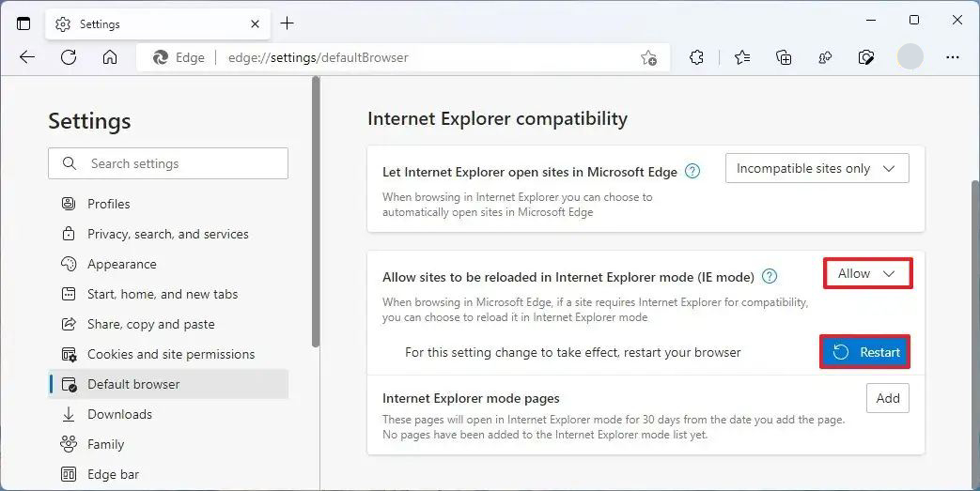Open Settings and more ellipsis menu
The image size is (980, 491).
(953, 57)
